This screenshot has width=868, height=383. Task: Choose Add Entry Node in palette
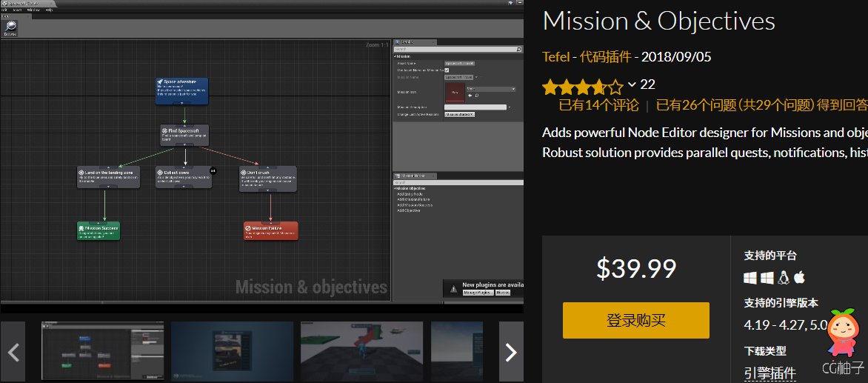410,194
